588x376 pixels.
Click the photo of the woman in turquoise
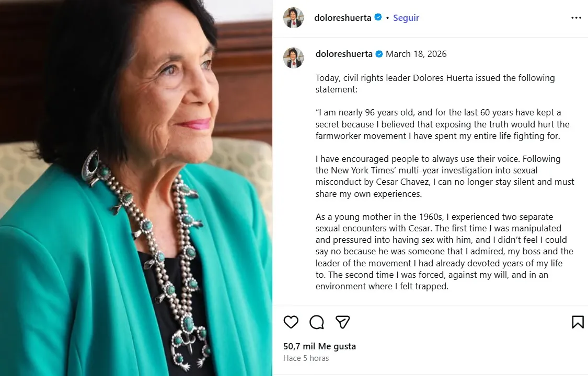pos(136,188)
